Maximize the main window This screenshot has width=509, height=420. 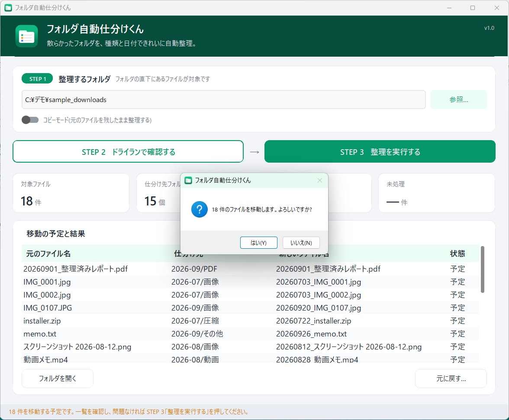473,8
